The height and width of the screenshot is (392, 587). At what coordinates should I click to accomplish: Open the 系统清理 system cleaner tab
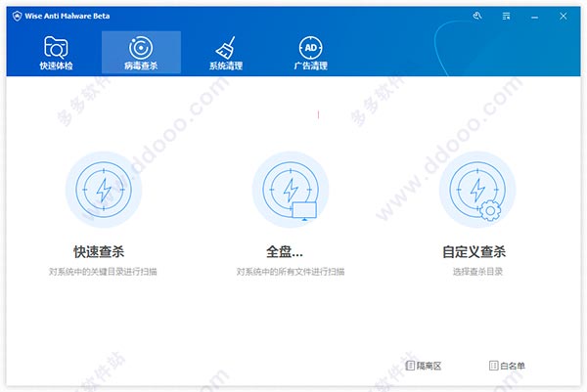tap(226, 53)
